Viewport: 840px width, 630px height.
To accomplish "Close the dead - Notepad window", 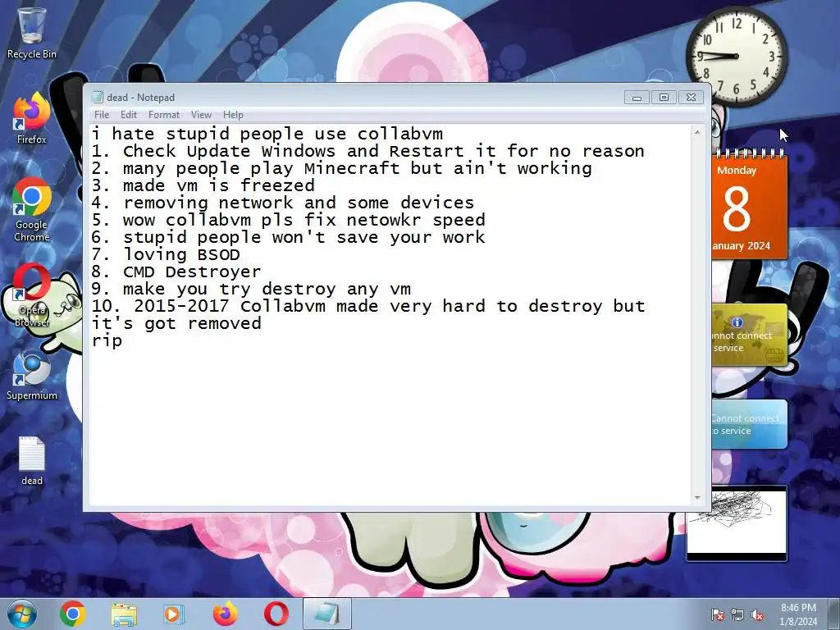I will (691, 97).
